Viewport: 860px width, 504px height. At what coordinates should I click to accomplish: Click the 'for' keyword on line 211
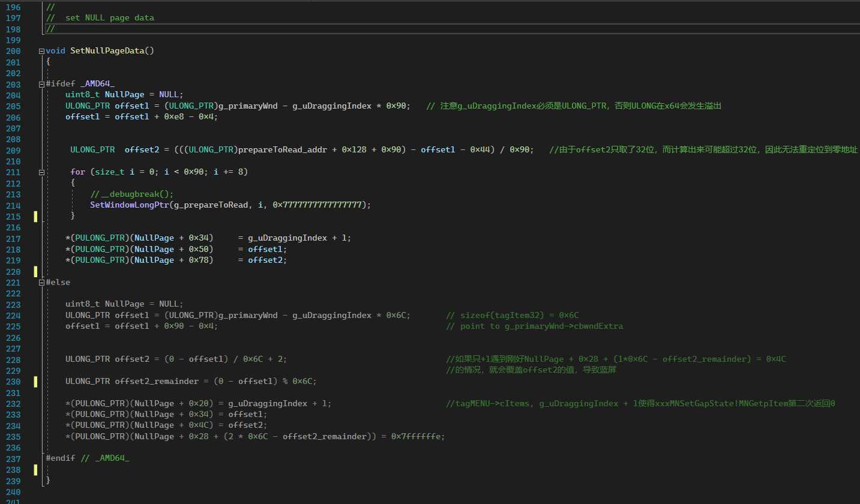(x=77, y=172)
